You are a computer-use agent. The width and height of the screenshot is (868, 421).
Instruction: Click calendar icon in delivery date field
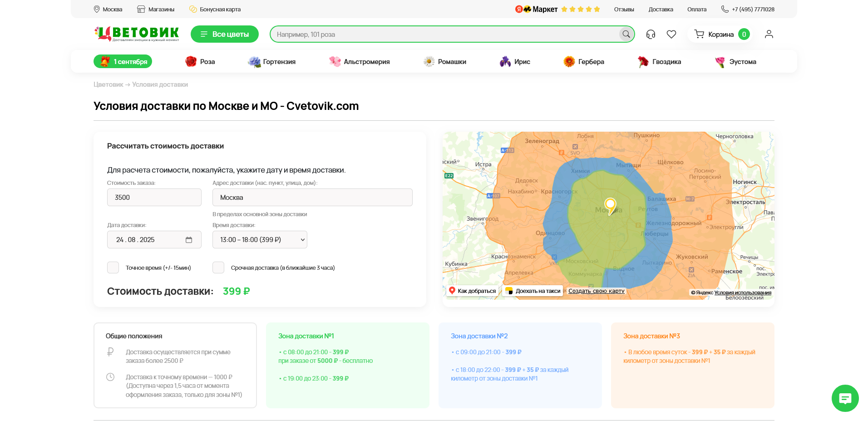(x=189, y=240)
